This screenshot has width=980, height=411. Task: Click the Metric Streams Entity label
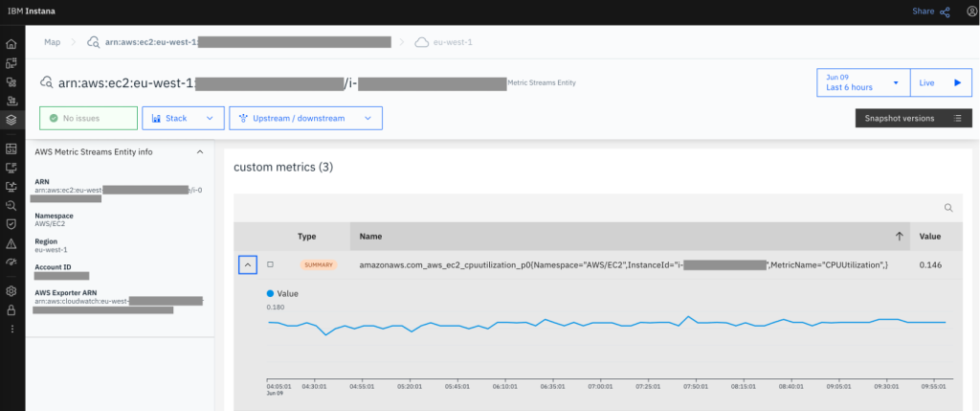[x=542, y=82]
